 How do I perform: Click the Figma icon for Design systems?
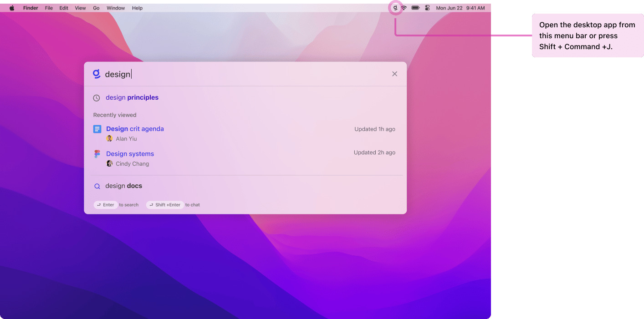point(97,154)
